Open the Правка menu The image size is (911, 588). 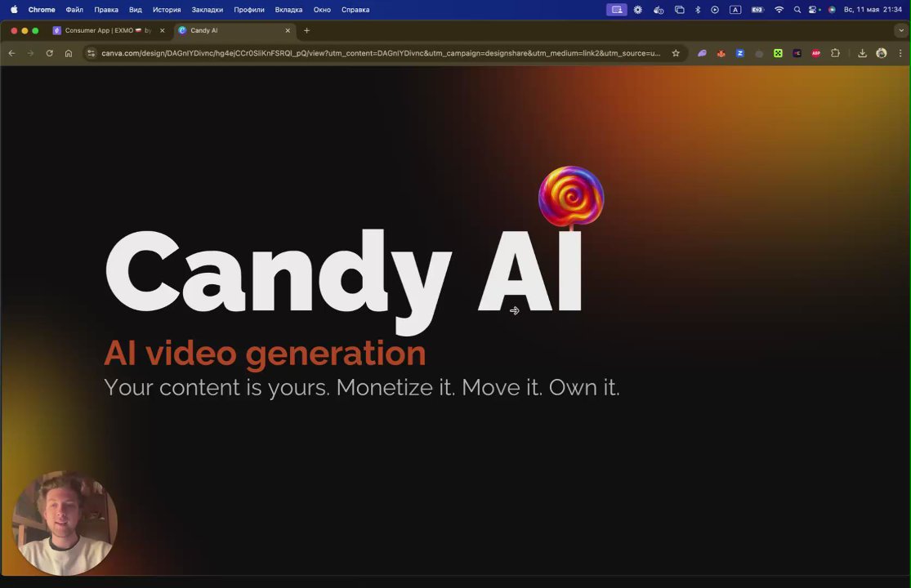(x=106, y=9)
